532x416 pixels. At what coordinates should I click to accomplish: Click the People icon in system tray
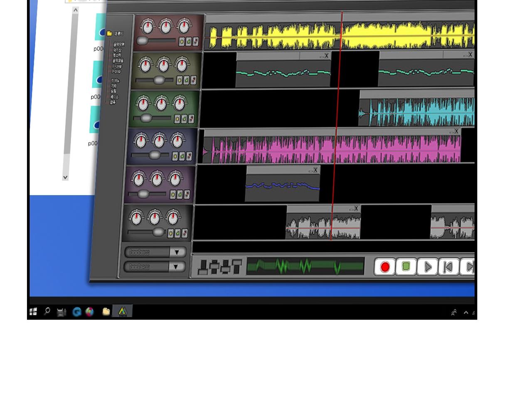454,312
